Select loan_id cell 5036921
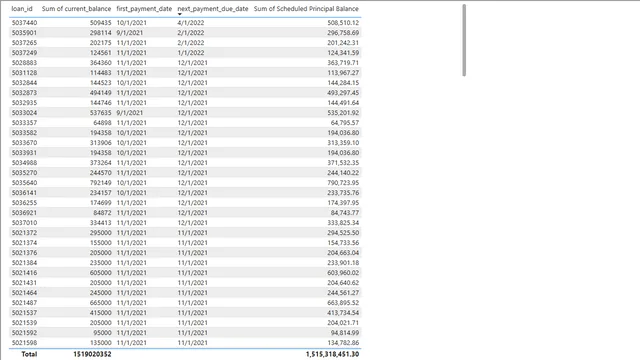 pyautogui.click(x=24, y=213)
